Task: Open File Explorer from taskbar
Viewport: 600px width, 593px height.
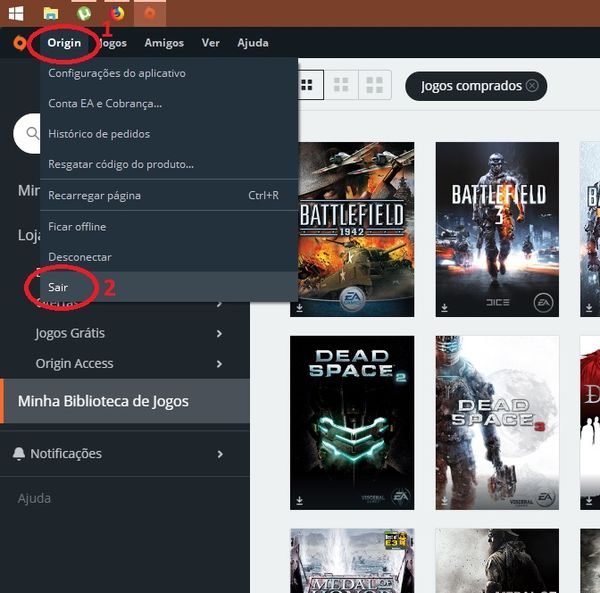Action: [51, 14]
